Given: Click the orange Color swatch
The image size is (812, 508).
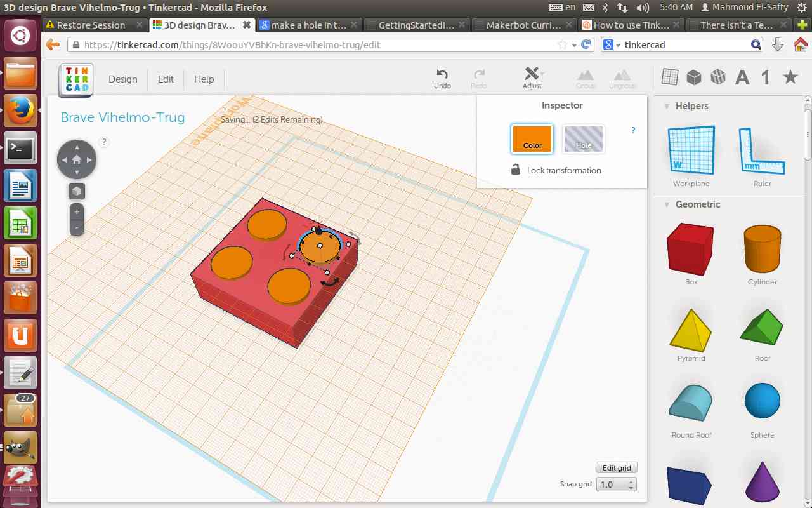Looking at the screenshot, I should click(x=532, y=139).
